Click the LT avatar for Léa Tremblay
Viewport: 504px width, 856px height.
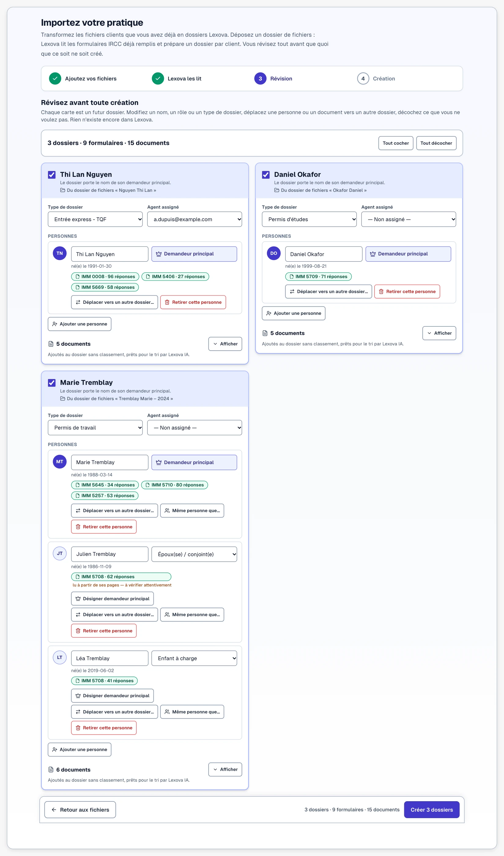pos(59,657)
